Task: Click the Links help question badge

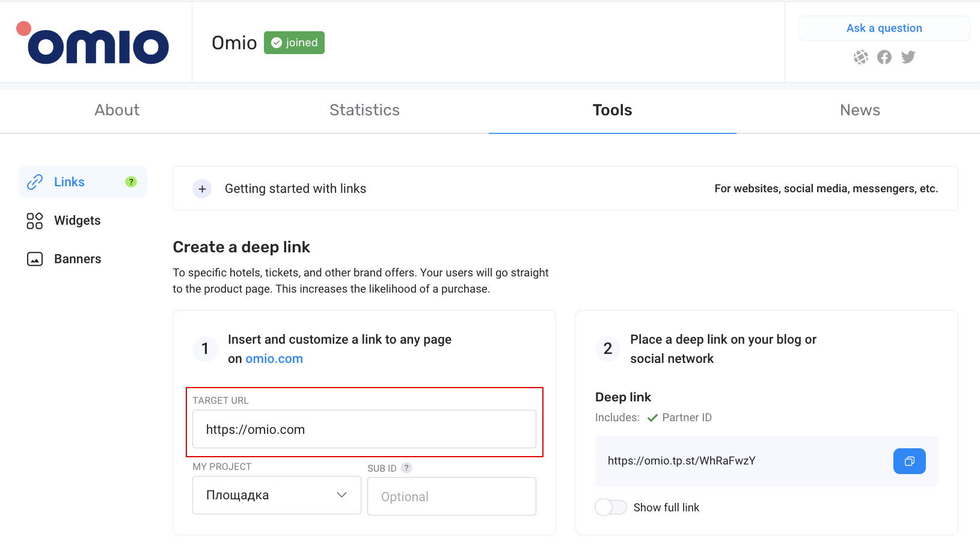Action: (130, 182)
